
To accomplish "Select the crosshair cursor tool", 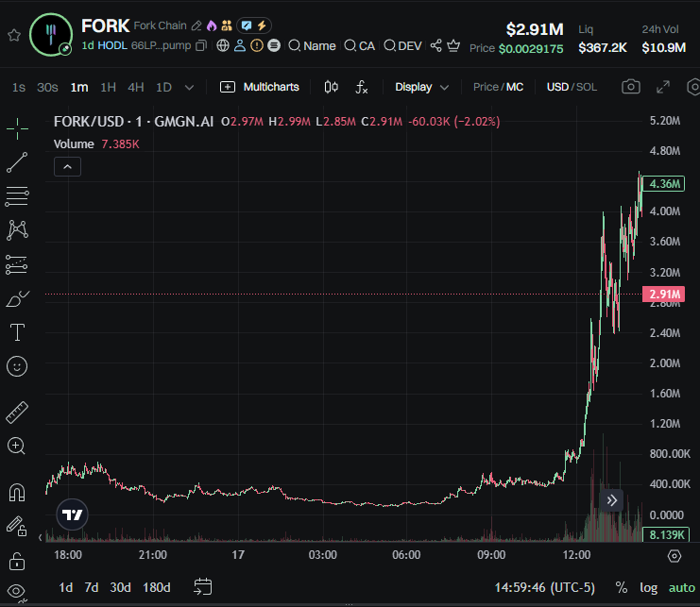I will click(17, 129).
